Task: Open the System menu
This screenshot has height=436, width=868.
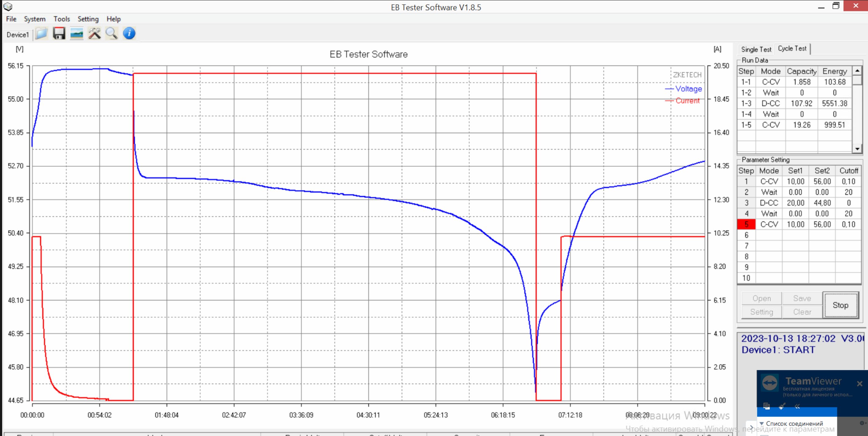Action: click(x=34, y=19)
